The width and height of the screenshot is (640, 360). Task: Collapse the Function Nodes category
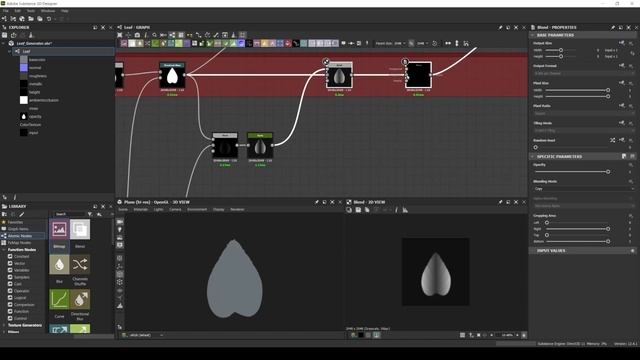tap(4, 250)
